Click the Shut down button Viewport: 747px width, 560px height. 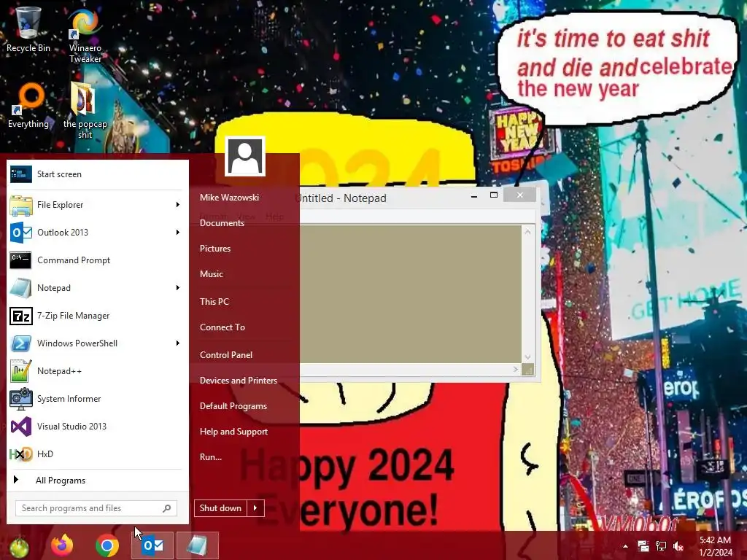220,508
